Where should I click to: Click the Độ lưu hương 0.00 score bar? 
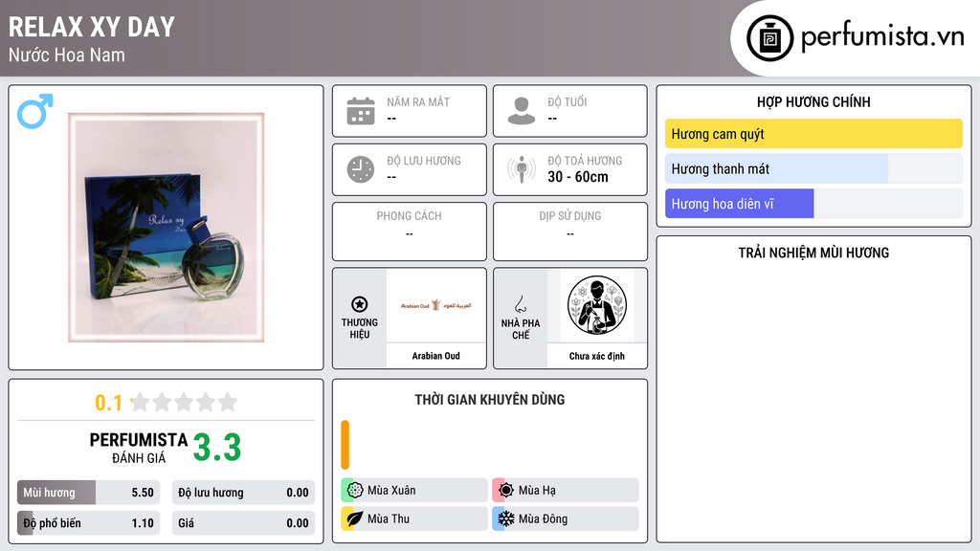click(x=243, y=493)
